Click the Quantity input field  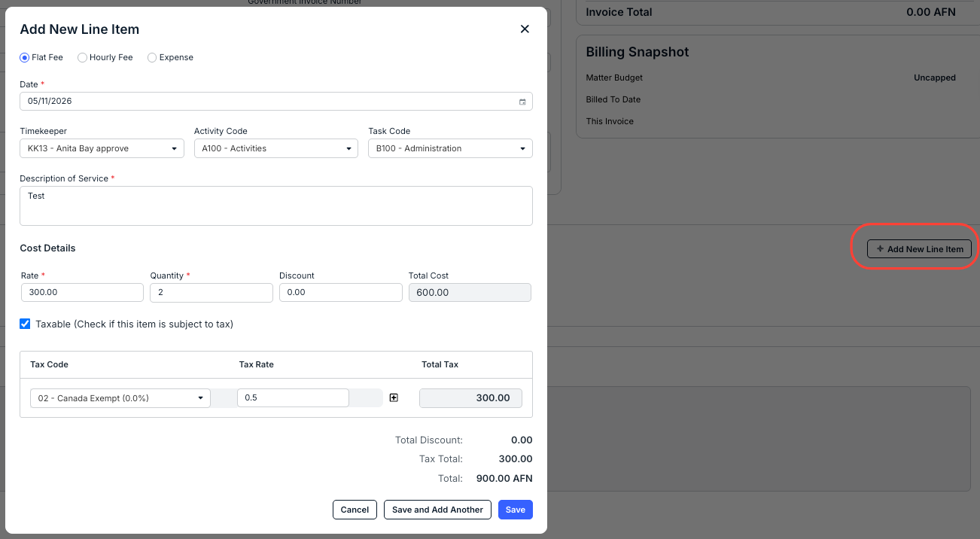click(212, 292)
